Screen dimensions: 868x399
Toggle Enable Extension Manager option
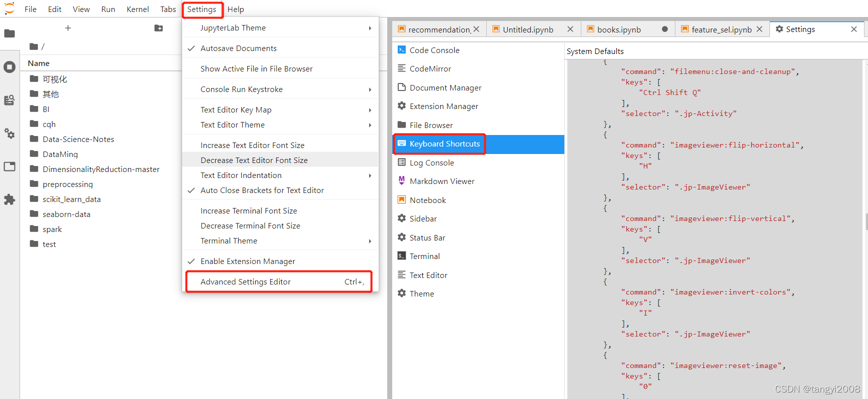pyautogui.click(x=280, y=261)
